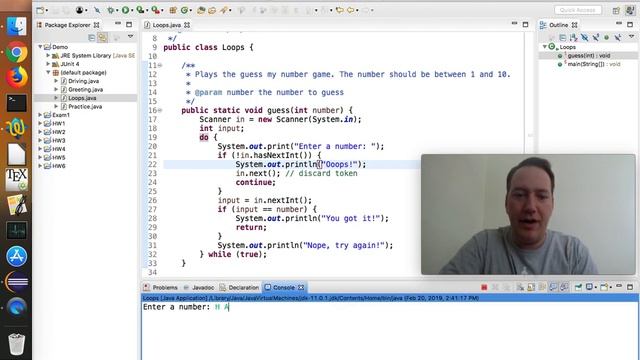The image size is (640, 360).
Task: Click the green Run toolbar button
Action: [125, 10]
